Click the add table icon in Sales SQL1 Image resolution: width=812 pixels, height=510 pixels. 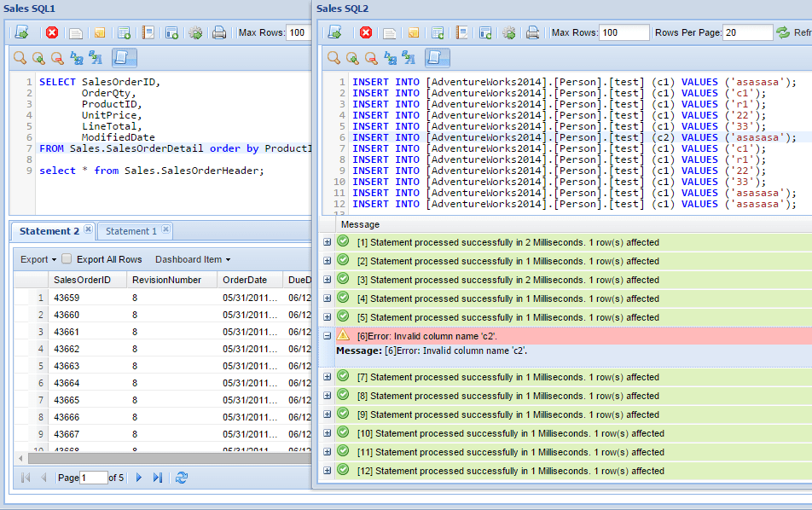pyautogui.click(x=124, y=33)
